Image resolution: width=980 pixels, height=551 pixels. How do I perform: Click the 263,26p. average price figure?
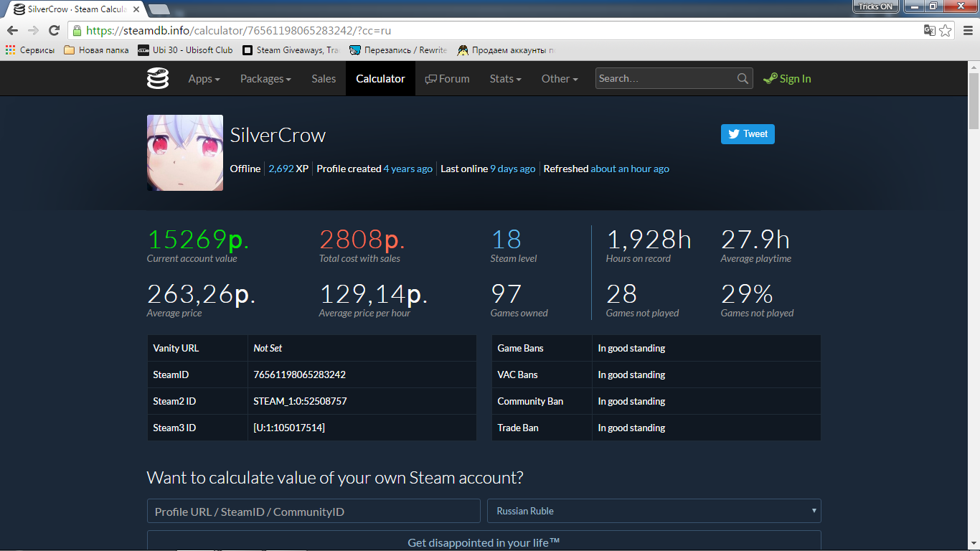tap(202, 294)
